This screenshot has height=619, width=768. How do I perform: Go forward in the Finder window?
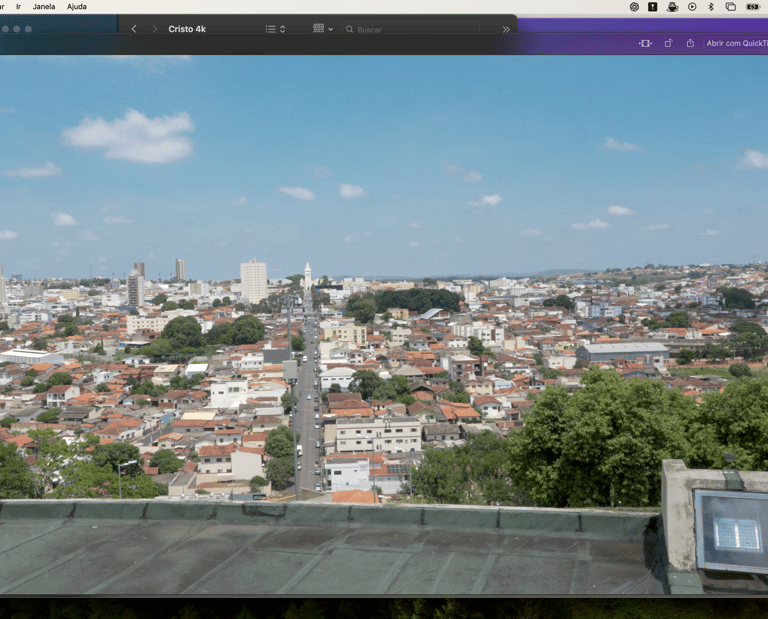pyautogui.click(x=154, y=29)
